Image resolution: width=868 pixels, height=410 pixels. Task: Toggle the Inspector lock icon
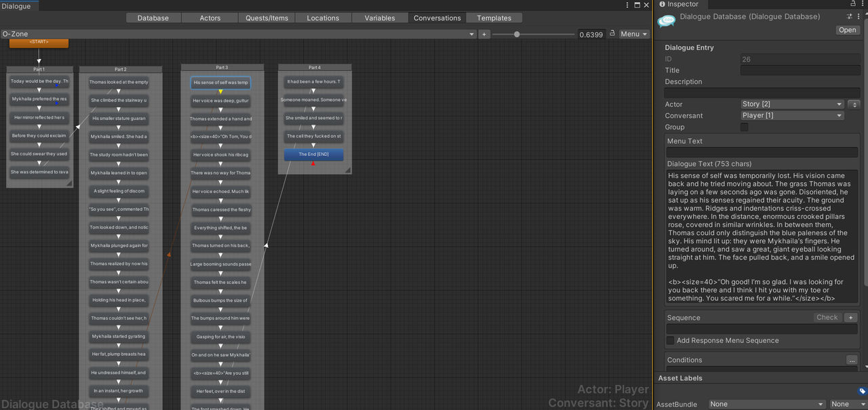tap(852, 4)
